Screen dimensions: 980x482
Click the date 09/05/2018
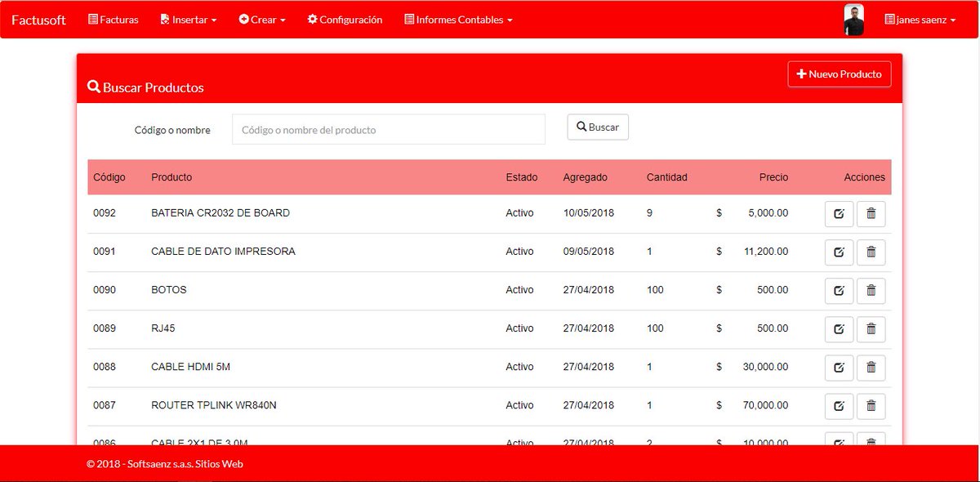(589, 252)
